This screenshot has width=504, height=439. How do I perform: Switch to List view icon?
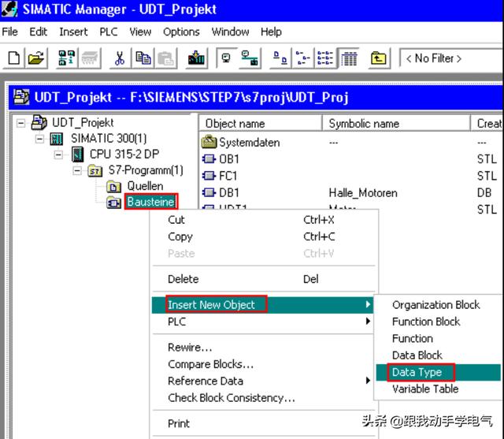(x=325, y=58)
